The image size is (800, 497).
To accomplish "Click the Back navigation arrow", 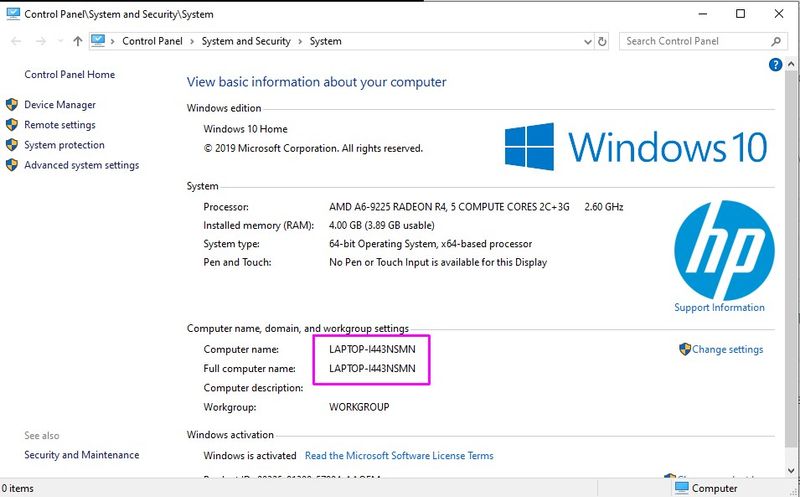I will click(x=16, y=41).
